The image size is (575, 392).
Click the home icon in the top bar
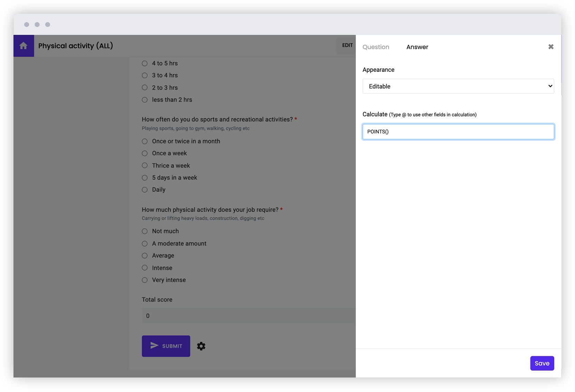coord(23,46)
